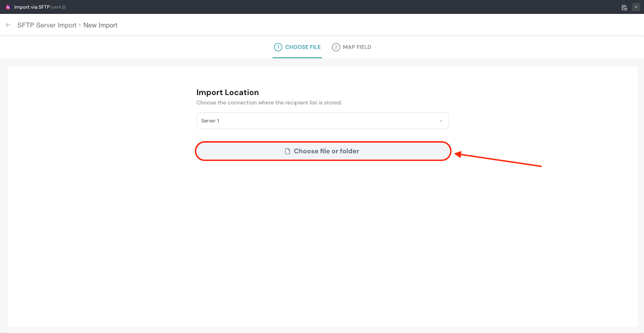Viewport: 644px width, 333px height.
Task: Click the purple app logo in title bar
Action: (x=8, y=7)
